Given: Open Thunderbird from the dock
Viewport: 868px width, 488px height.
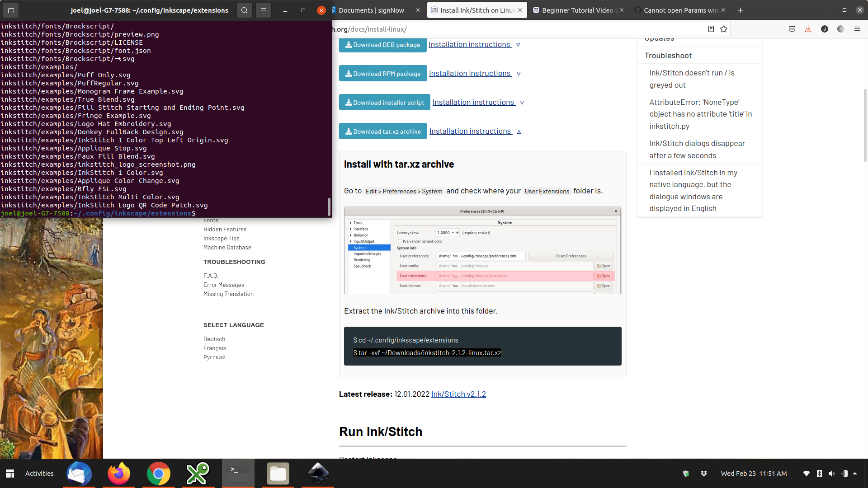Looking at the screenshot, I should click(x=79, y=474).
